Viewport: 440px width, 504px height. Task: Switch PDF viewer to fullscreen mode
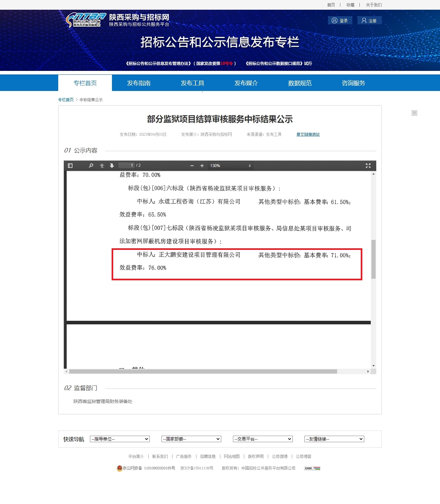point(368,166)
